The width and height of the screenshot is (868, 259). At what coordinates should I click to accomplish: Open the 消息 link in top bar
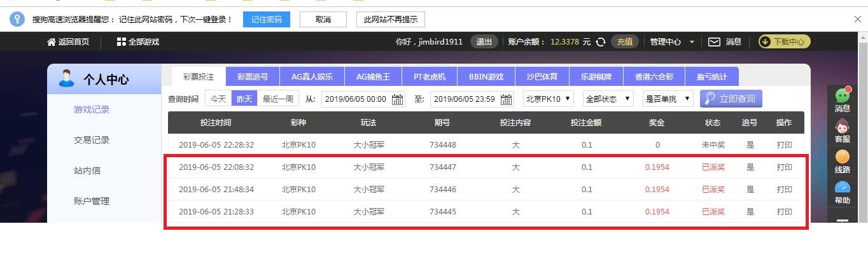click(734, 42)
